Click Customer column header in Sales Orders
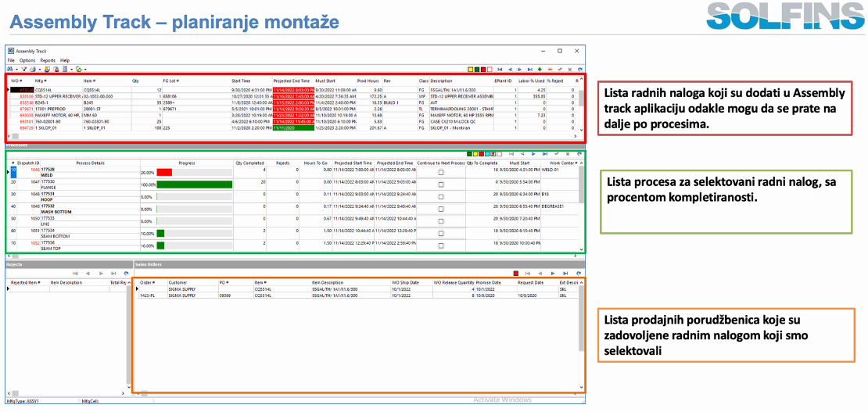This screenshot has height=412, width=868. click(x=178, y=282)
